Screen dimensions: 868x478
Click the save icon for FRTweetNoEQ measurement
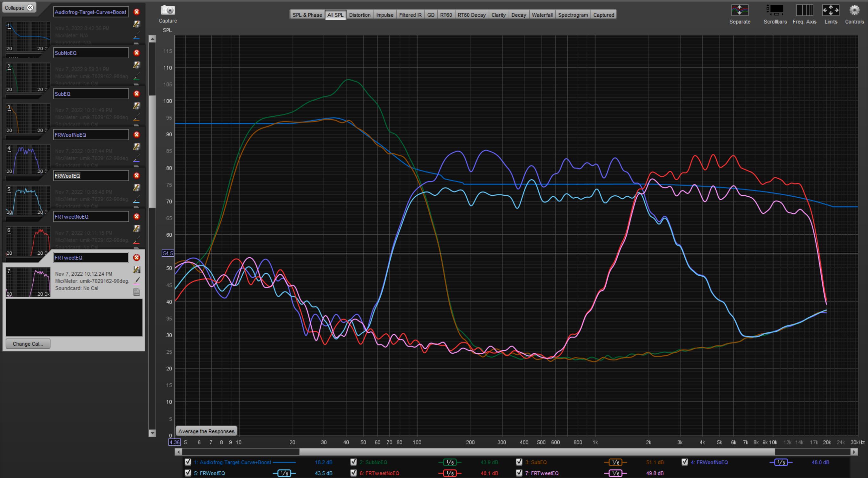point(136,228)
